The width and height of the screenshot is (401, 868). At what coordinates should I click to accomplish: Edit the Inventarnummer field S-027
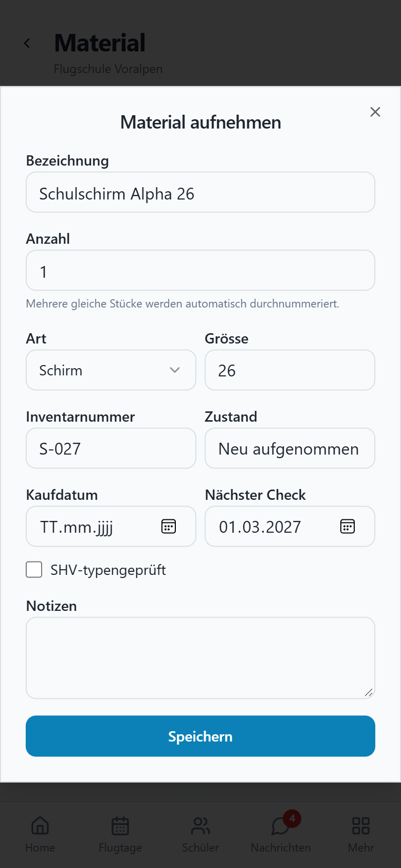pos(111,448)
